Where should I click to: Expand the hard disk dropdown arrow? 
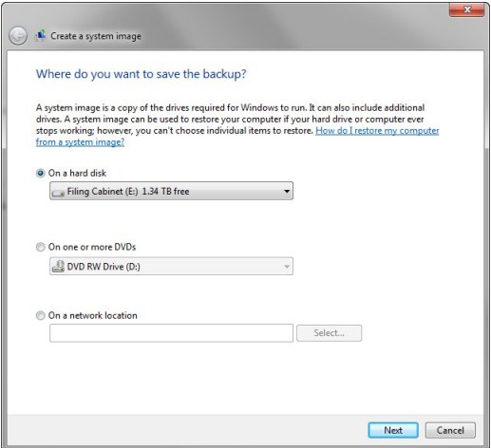tap(287, 192)
